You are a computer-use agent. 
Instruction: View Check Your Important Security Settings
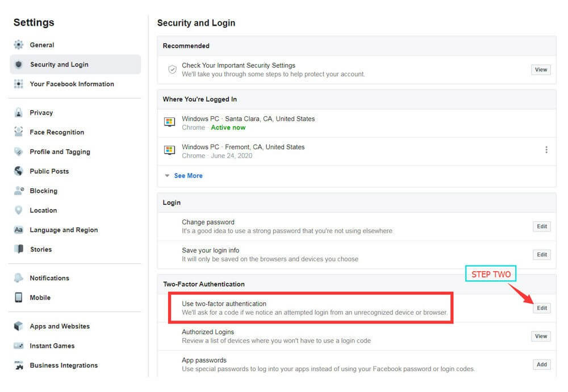[x=541, y=70]
